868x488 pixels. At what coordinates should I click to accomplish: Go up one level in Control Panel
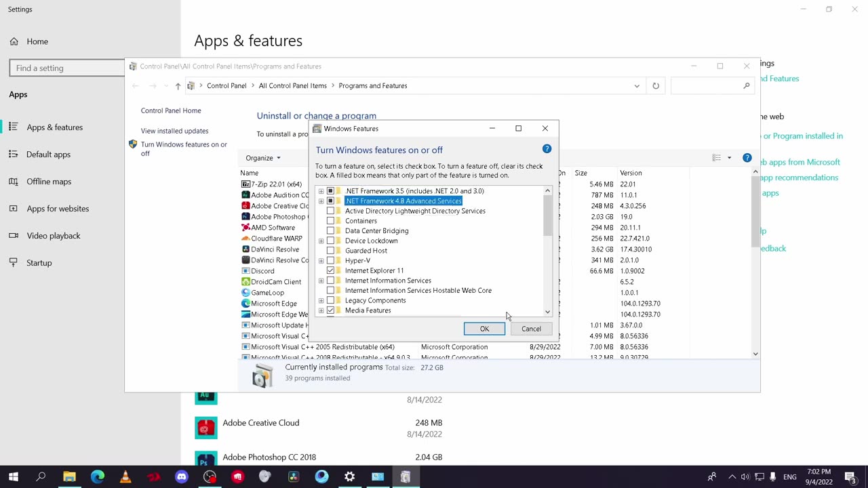pos(178,86)
